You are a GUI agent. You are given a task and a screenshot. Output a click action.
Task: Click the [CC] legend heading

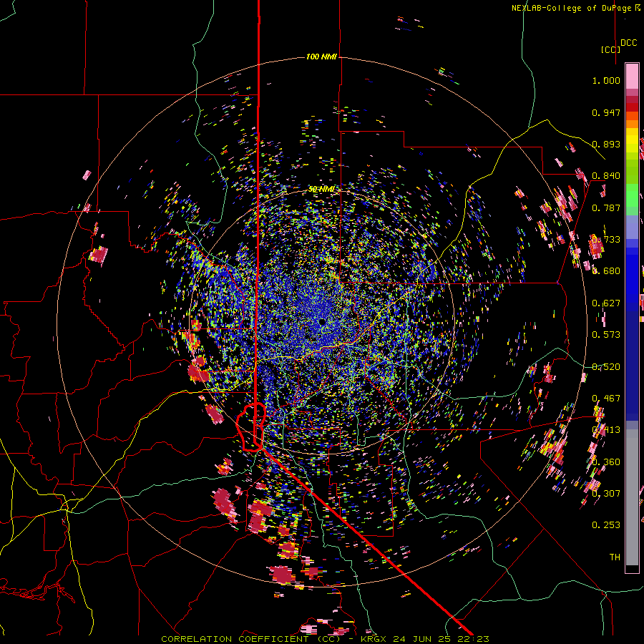[610, 49]
